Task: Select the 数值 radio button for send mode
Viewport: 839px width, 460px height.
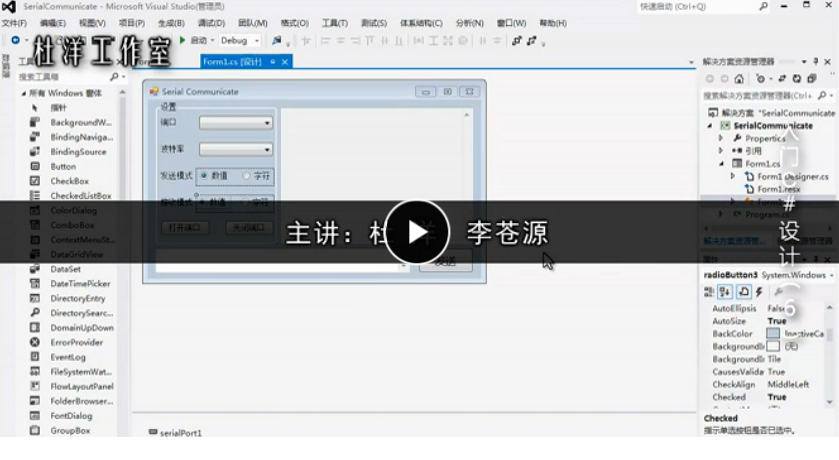Action: point(214,176)
